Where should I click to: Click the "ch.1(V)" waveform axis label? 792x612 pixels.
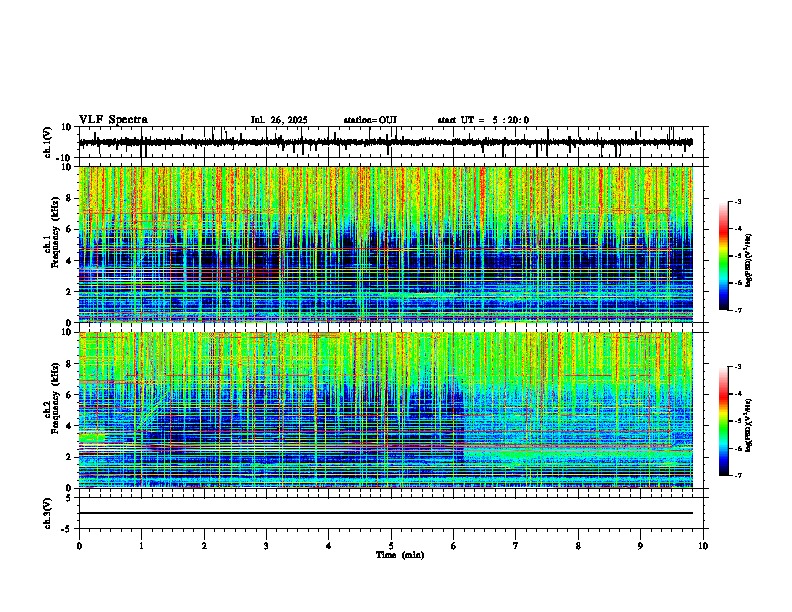tap(48, 142)
